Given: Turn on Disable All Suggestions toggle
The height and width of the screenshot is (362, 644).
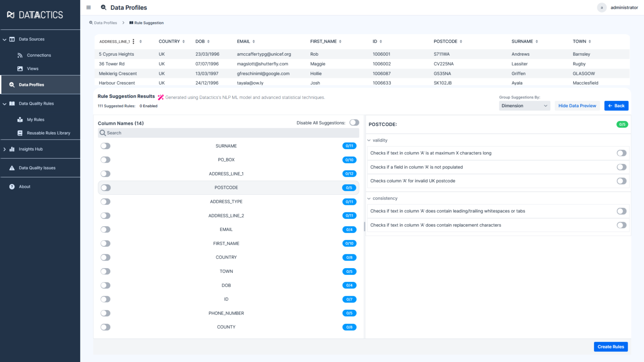Looking at the screenshot, I should pyautogui.click(x=354, y=122).
